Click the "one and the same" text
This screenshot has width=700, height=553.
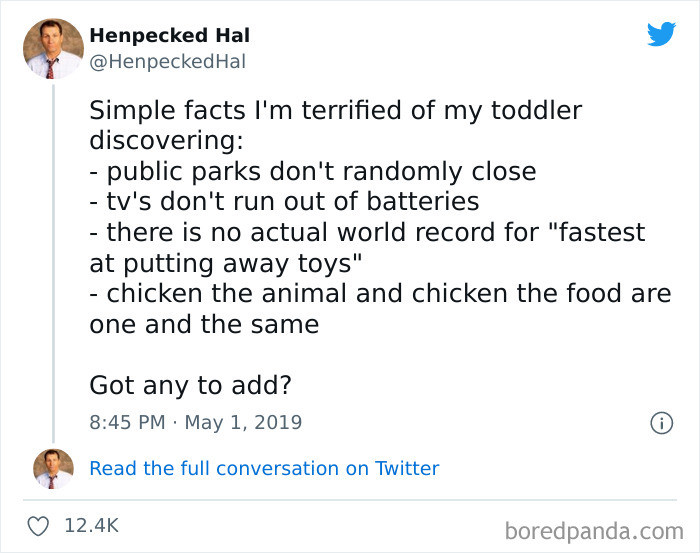click(204, 324)
